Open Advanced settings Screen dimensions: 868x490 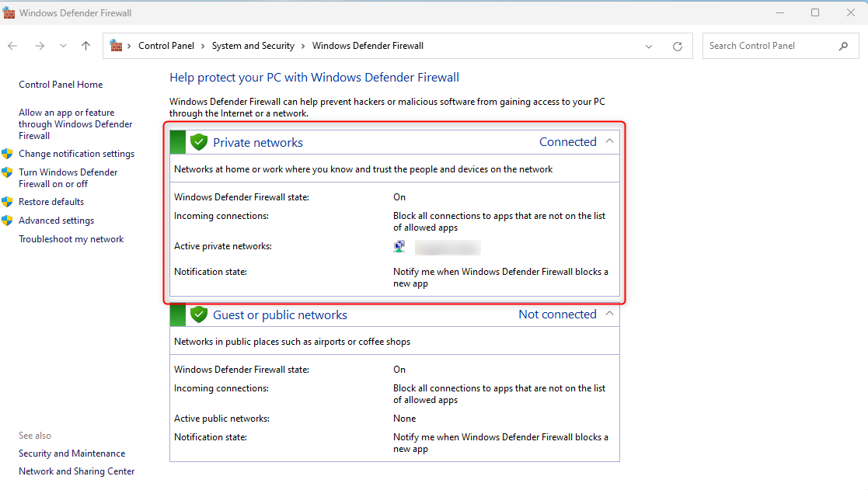coord(56,221)
